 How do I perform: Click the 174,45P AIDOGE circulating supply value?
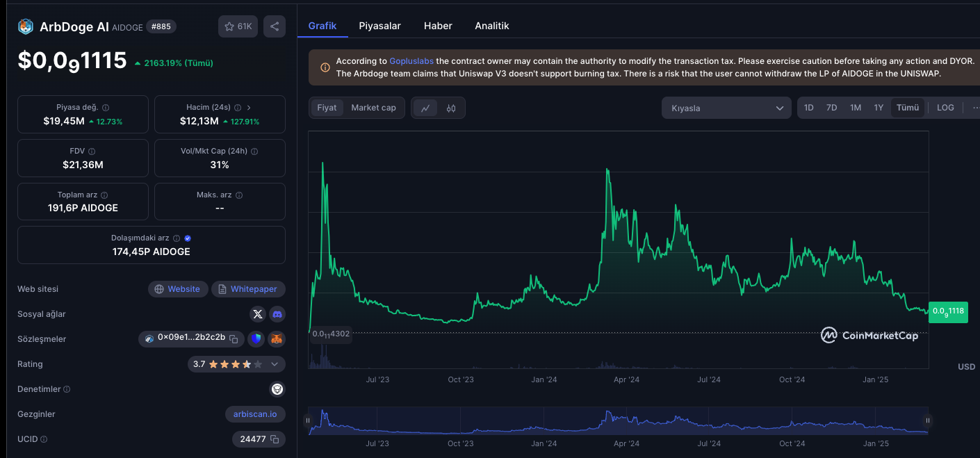click(x=152, y=252)
